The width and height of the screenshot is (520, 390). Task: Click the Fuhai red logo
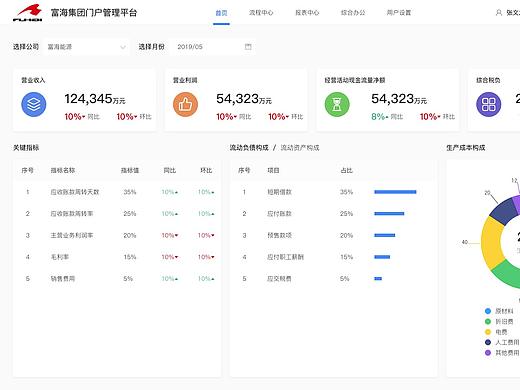pyautogui.click(x=27, y=13)
